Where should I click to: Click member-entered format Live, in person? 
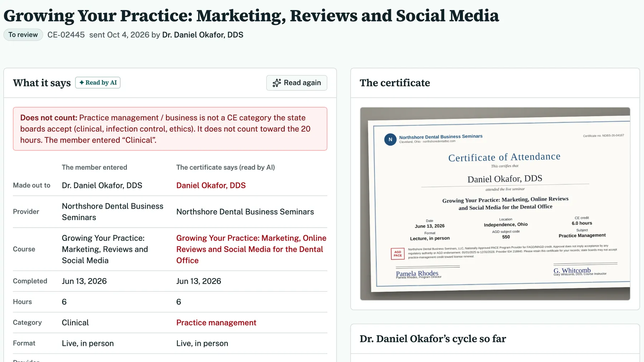tap(88, 343)
